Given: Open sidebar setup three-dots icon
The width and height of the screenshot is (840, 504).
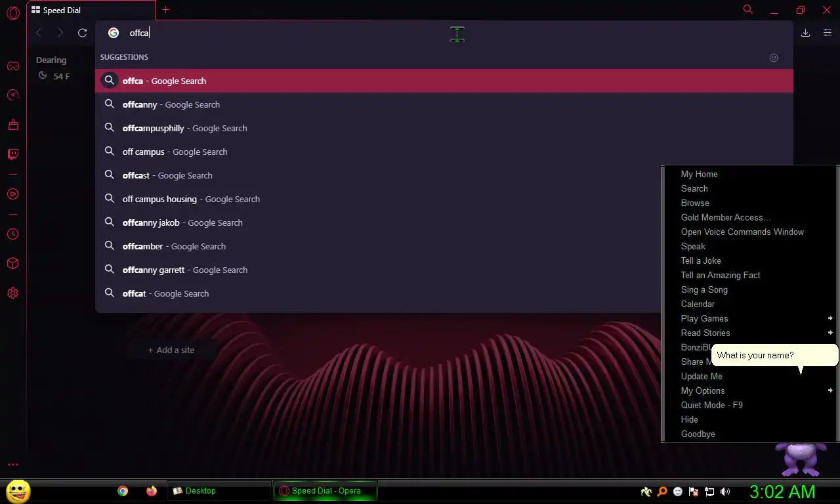Looking at the screenshot, I should click(x=12, y=465).
